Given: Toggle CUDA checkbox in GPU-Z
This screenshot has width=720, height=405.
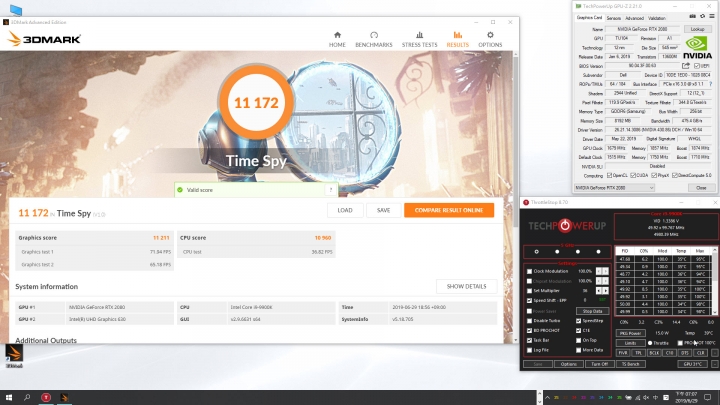Looking at the screenshot, I should pos(633,175).
